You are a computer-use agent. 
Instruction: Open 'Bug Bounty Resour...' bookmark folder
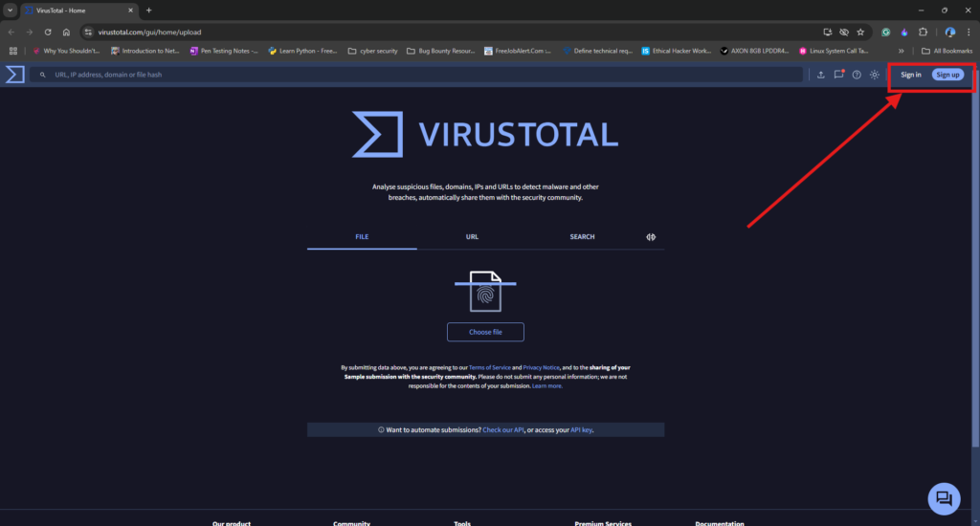(440, 51)
